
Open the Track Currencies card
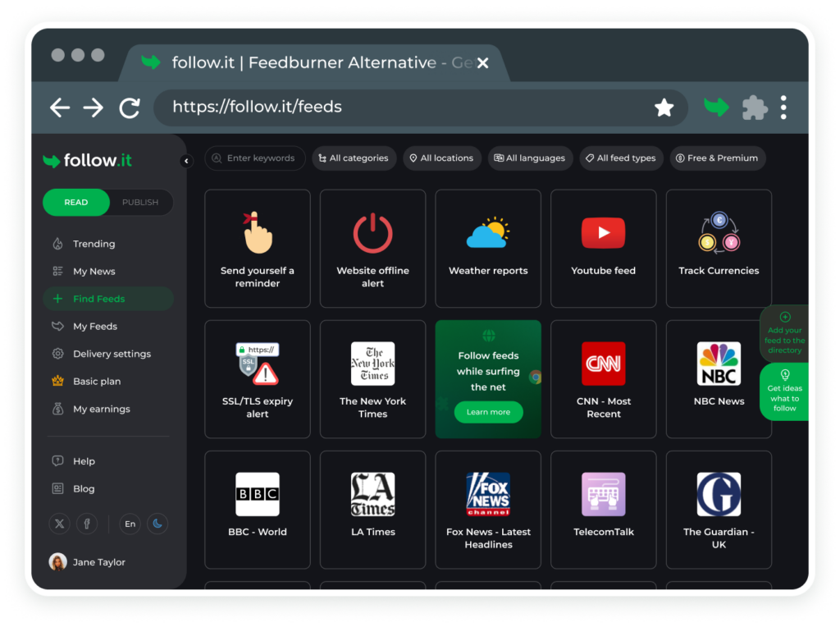719,249
